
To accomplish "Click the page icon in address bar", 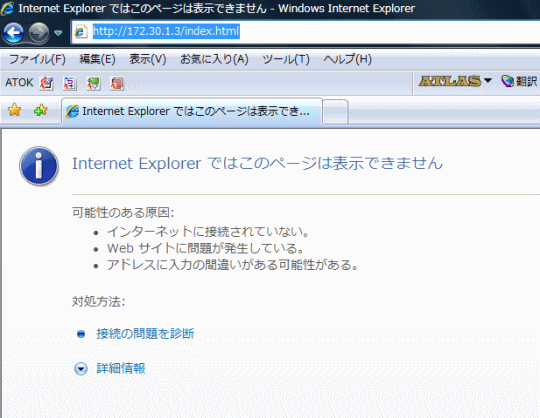I will [81, 32].
